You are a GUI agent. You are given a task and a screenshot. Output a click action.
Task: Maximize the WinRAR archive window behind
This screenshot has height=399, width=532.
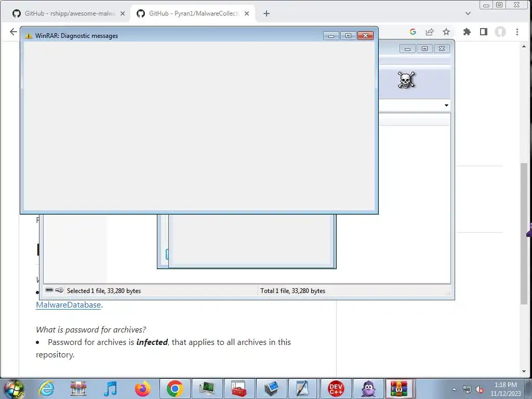424,49
